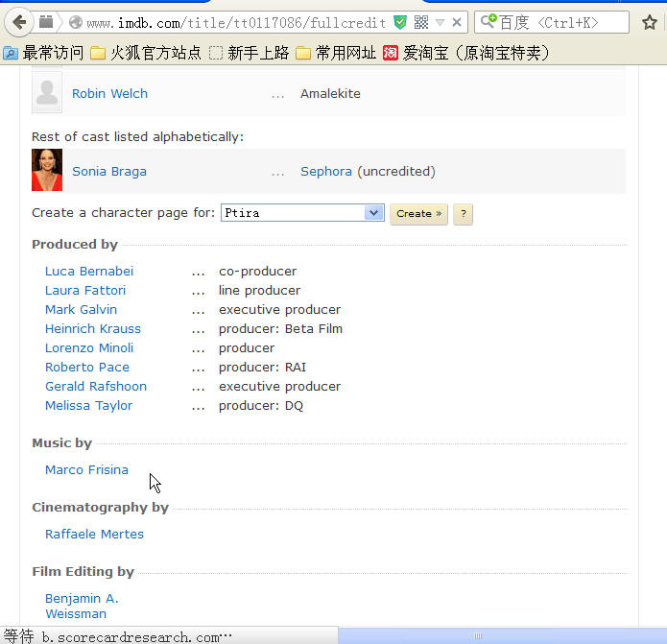Open the address bar history dropdown arrow
The width and height of the screenshot is (667, 644).
point(440,22)
